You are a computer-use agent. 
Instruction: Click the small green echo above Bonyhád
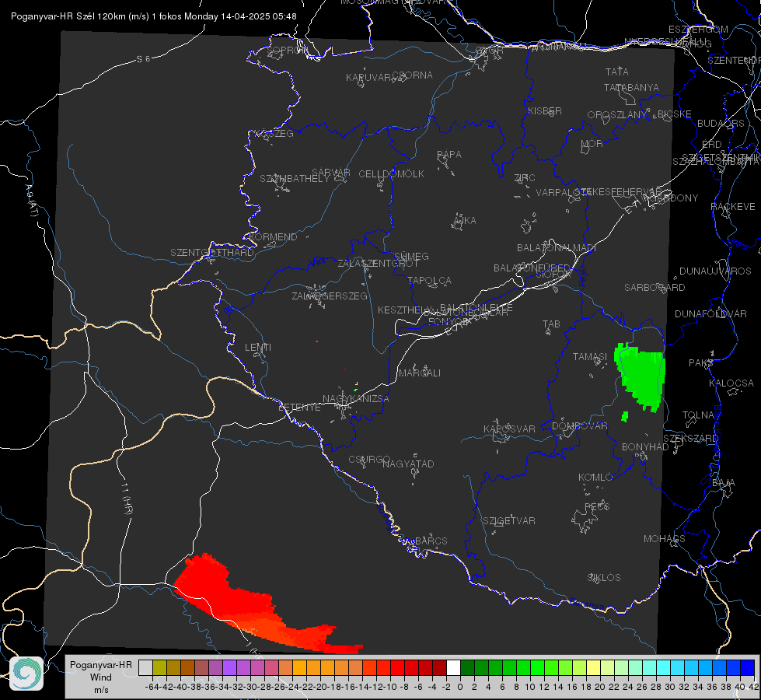coord(625,416)
